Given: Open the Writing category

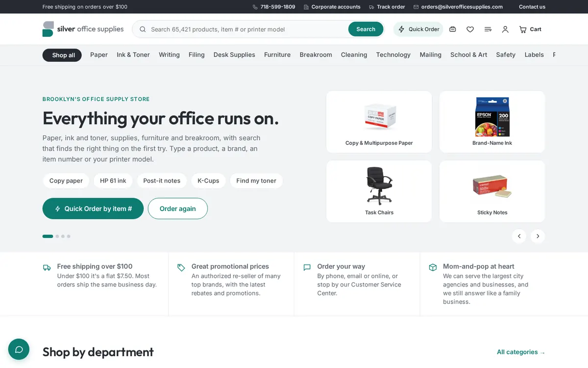Looking at the screenshot, I should [x=169, y=55].
